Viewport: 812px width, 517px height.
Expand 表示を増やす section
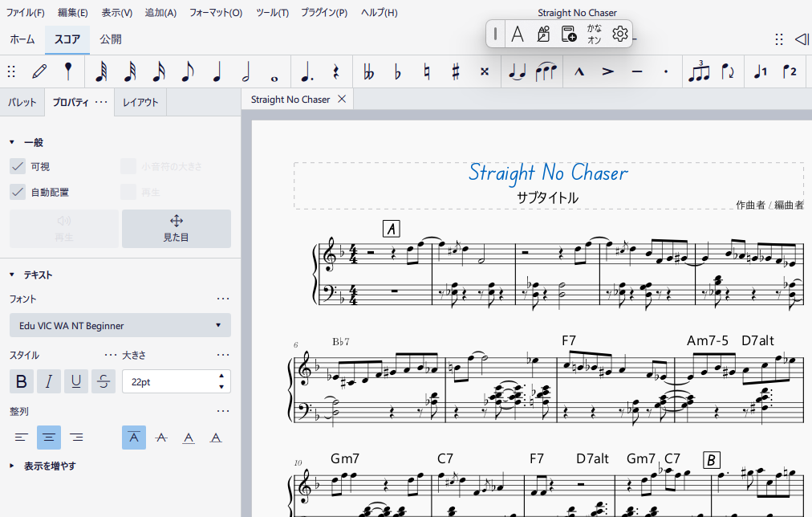[x=12, y=466]
